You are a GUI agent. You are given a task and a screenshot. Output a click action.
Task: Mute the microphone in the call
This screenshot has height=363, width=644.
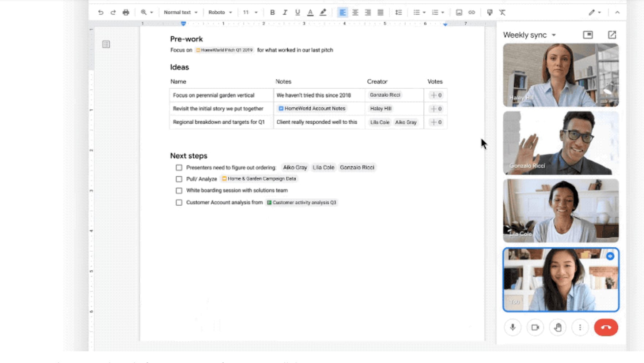click(513, 328)
